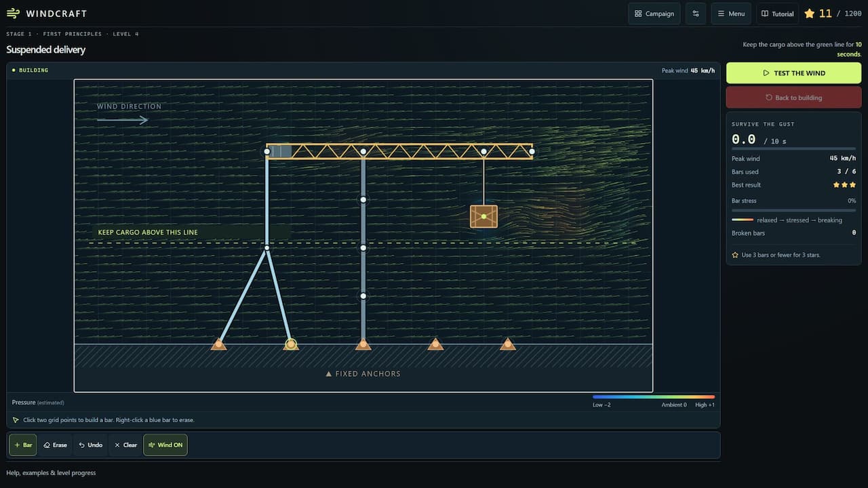Click the gold star score icon

[809, 14]
